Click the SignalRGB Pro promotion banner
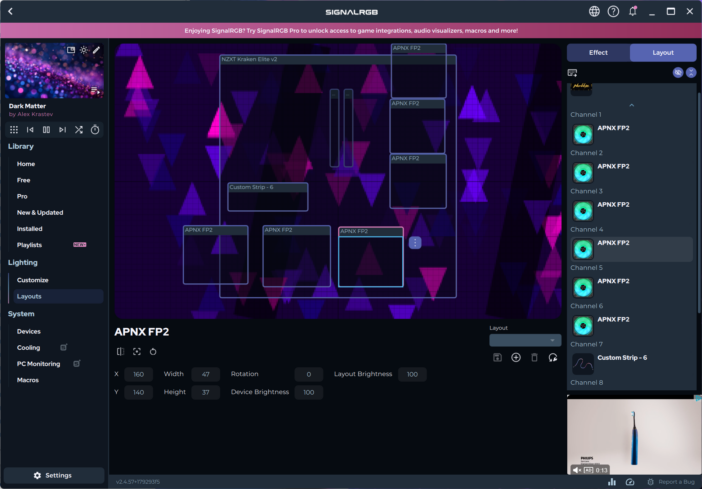The height and width of the screenshot is (489, 702). [351, 31]
